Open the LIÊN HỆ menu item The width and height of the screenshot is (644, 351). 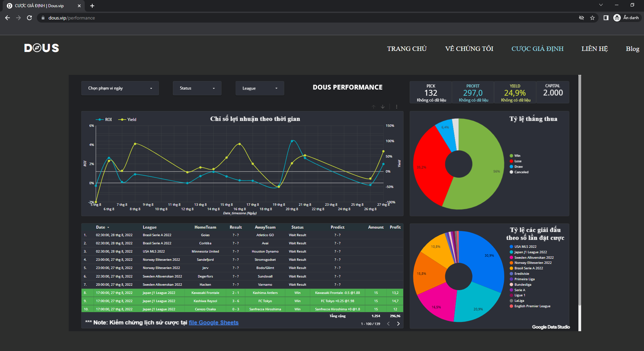point(594,49)
